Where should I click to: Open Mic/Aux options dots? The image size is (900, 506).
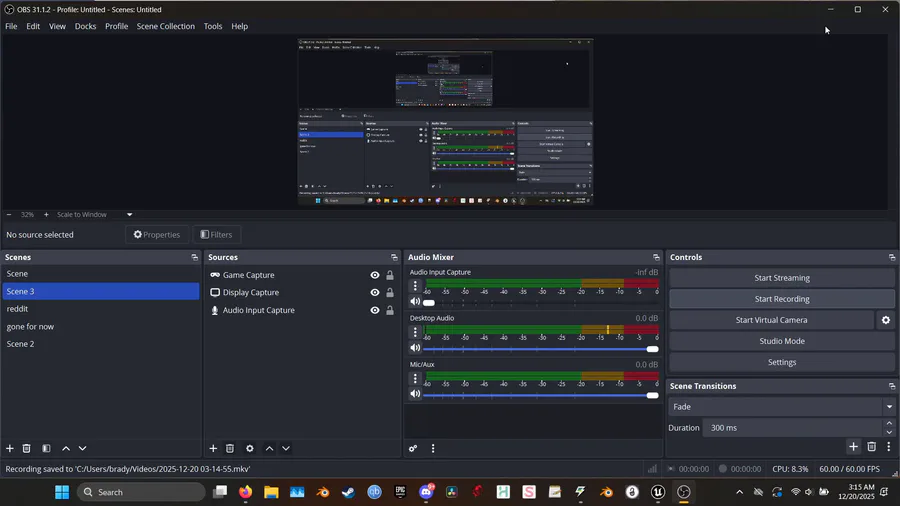[415, 378]
